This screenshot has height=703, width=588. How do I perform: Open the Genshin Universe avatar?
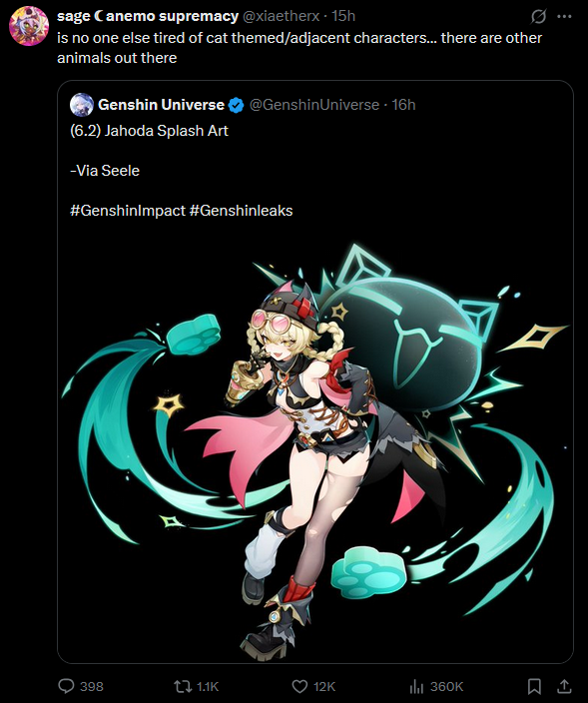pyautogui.click(x=82, y=105)
